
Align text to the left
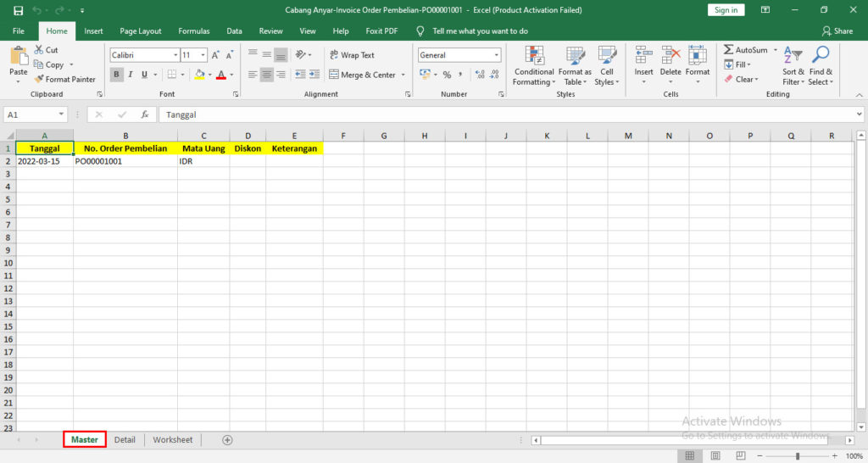pyautogui.click(x=253, y=75)
